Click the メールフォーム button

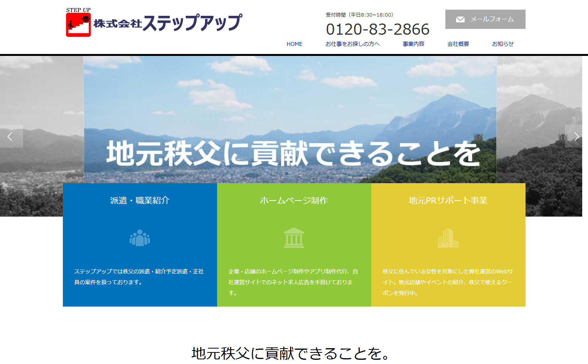[485, 19]
